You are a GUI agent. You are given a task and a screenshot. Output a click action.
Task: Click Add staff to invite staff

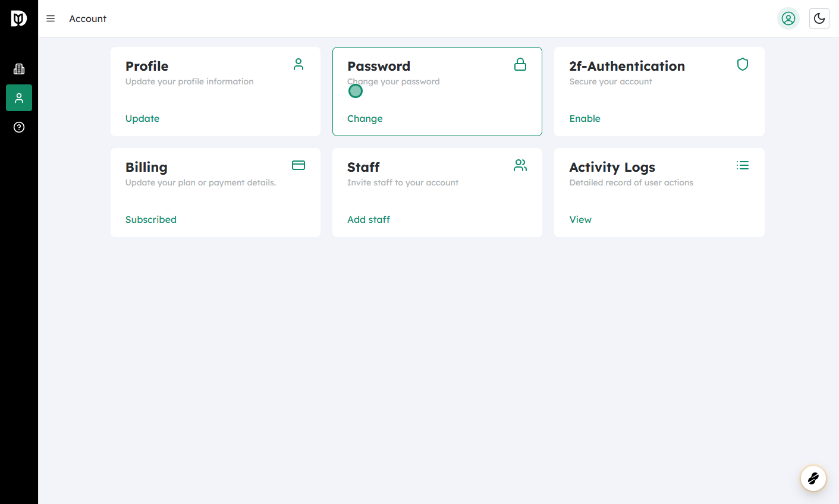(x=369, y=219)
